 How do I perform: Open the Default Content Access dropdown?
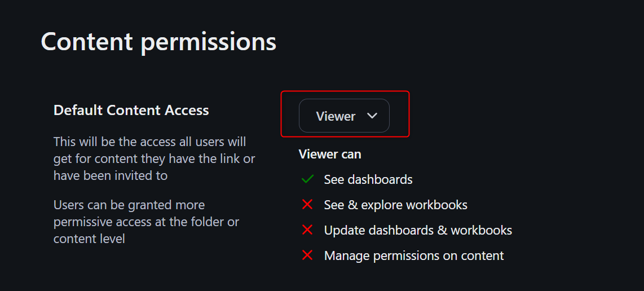[344, 116]
